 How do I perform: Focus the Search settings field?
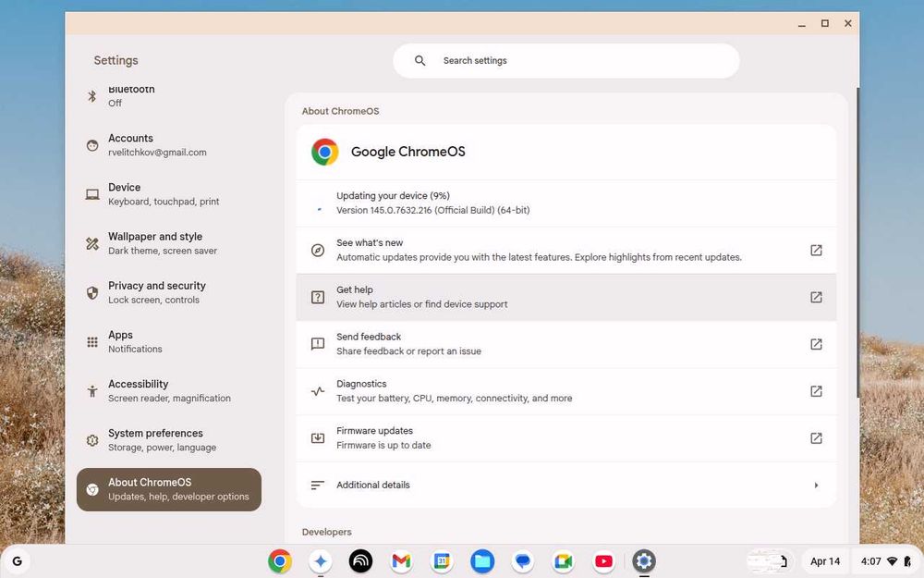tap(566, 60)
